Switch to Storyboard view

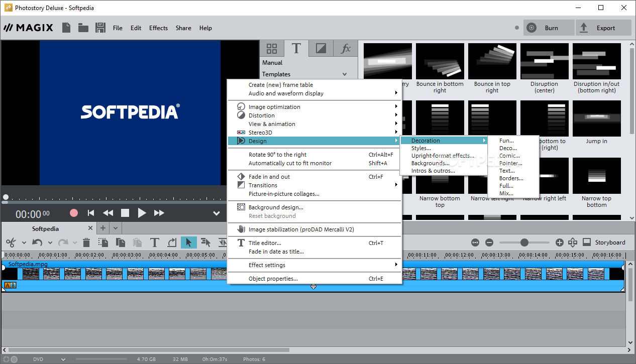605,242
